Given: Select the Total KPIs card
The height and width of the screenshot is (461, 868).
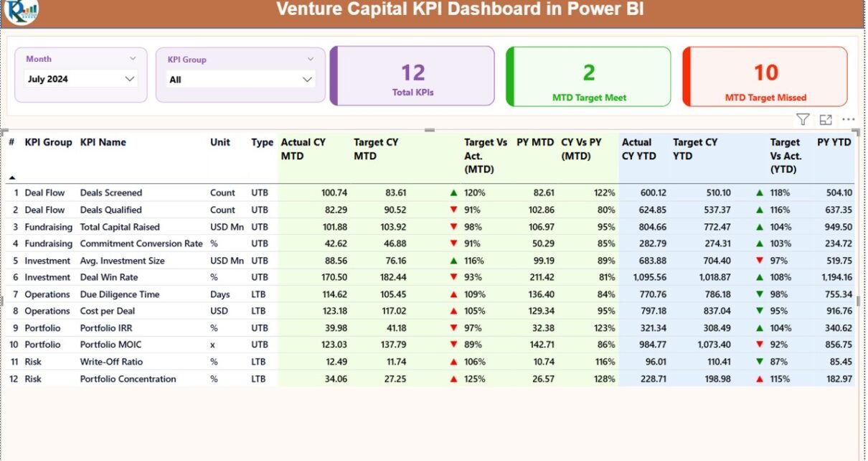Looking at the screenshot, I should pyautogui.click(x=412, y=77).
